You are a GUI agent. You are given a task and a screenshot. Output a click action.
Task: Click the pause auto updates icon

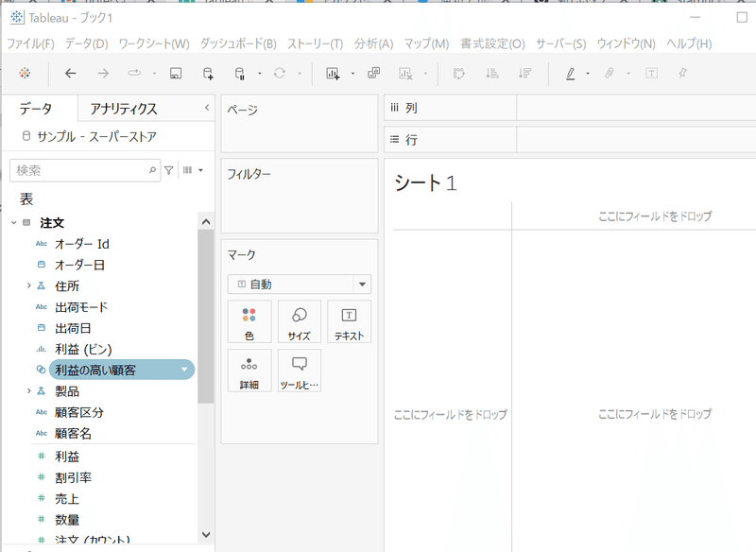pos(240,74)
